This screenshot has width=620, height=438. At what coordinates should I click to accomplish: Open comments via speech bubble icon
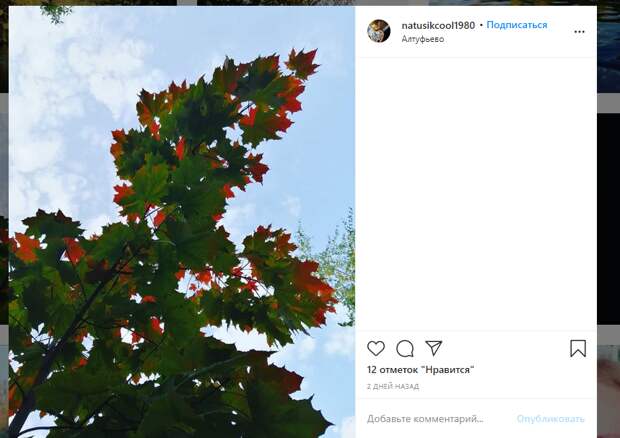(x=405, y=349)
